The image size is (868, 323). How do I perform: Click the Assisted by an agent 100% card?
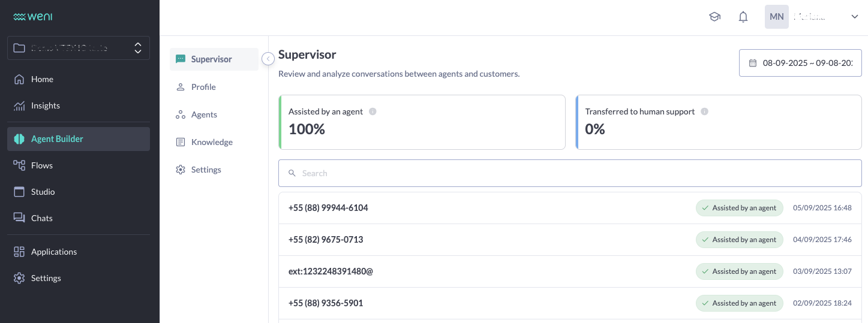click(x=422, y=122)
